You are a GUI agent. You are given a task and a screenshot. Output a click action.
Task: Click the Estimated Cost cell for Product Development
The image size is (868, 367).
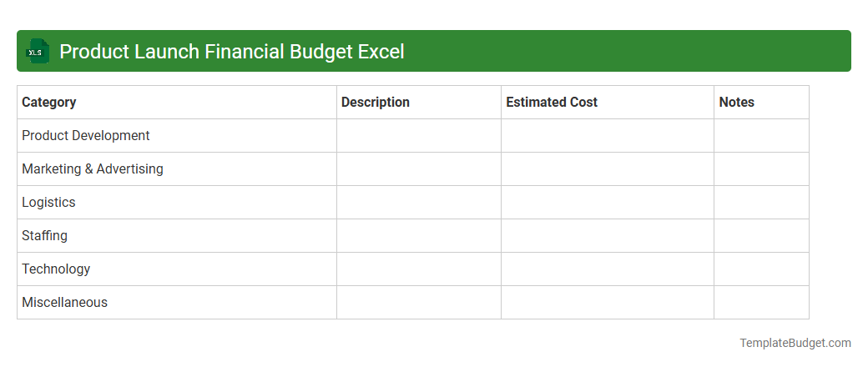tap(608, 136)
